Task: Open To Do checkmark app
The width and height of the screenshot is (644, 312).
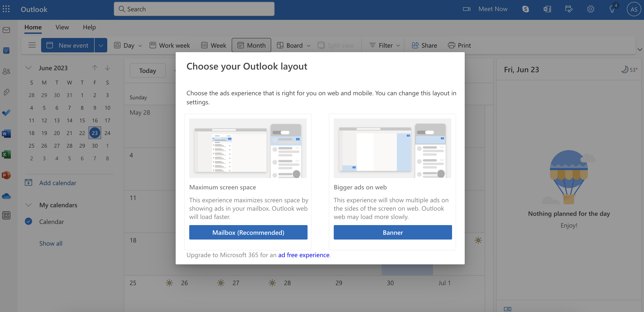Action: click(x=6, y=113)
